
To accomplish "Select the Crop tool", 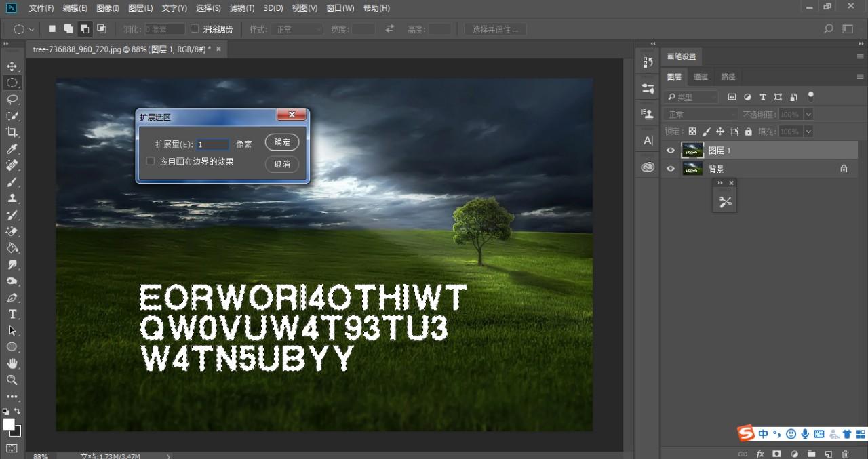I will 12,132.
